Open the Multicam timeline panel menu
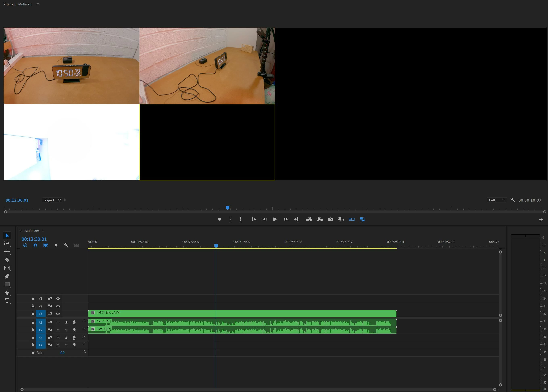The width and height of the screenshot is (548, 392). click(x=44, y=231)
